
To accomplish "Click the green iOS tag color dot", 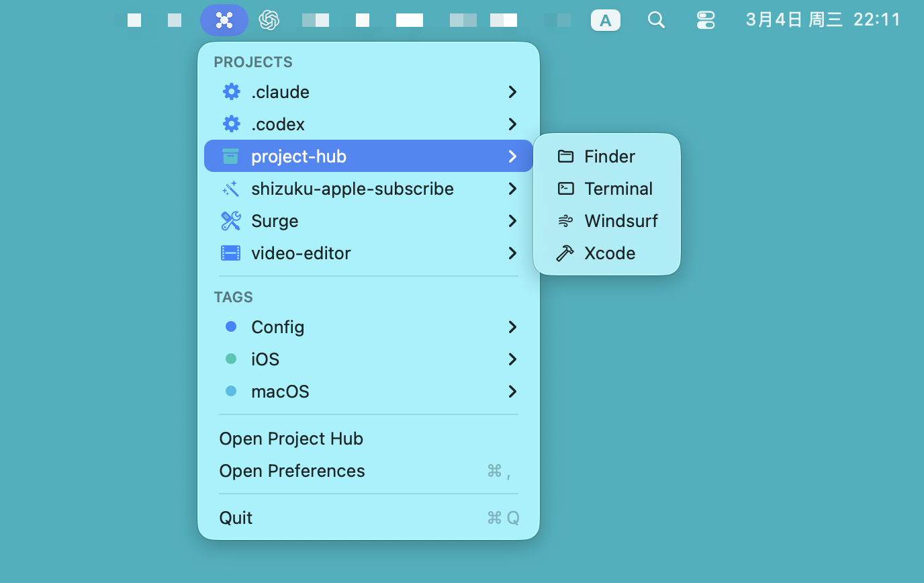I will [x=231, y=359].
